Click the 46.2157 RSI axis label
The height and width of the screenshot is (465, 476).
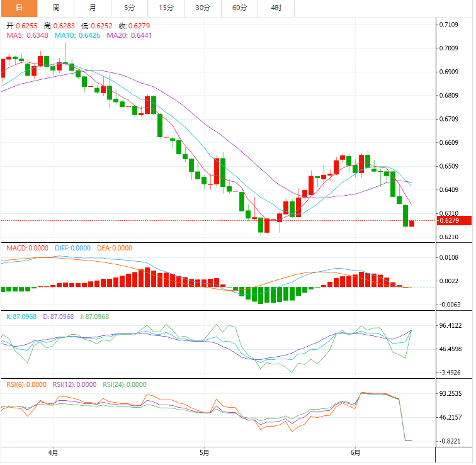tap(451, 418)
